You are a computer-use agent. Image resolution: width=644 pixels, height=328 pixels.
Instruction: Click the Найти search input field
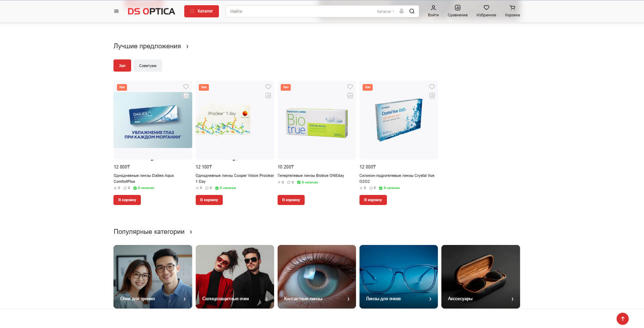pos(298,11)
